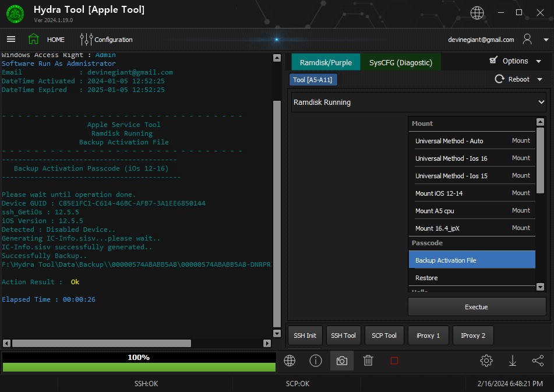The image size is (554, 392).
Task: Click the SSH Tool button
Action: (343, 336)
